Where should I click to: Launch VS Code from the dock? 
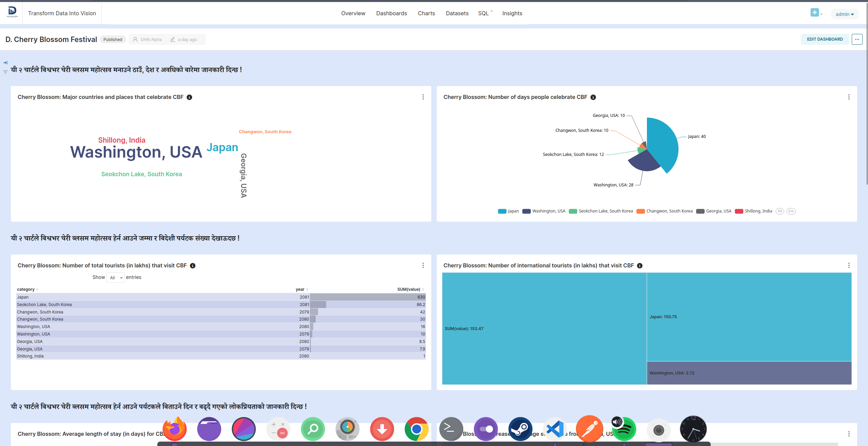[555, 429]
